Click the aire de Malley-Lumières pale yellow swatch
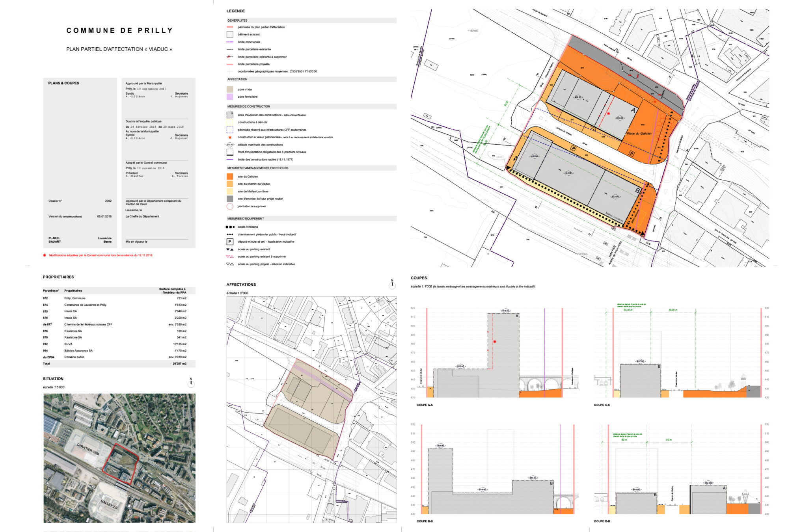 coord(230,192)
